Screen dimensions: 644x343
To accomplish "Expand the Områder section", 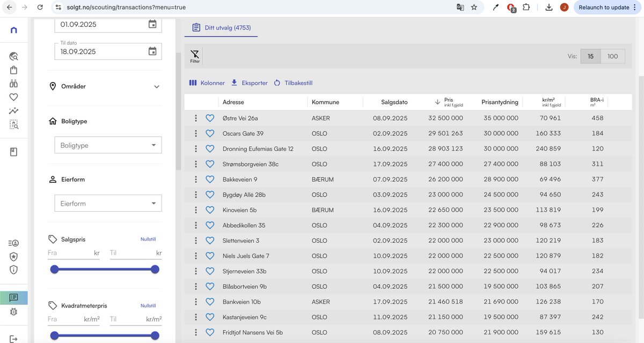I will point(105,86).
